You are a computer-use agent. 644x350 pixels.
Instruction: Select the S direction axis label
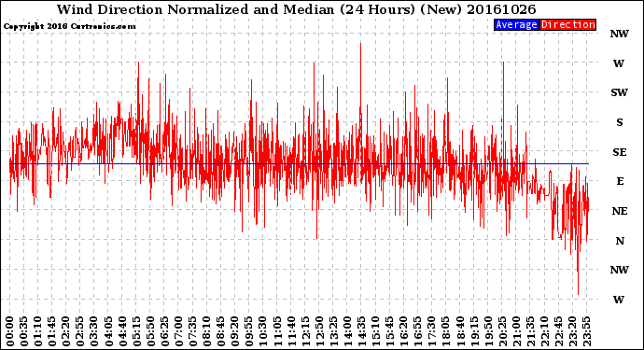[620, 122]
